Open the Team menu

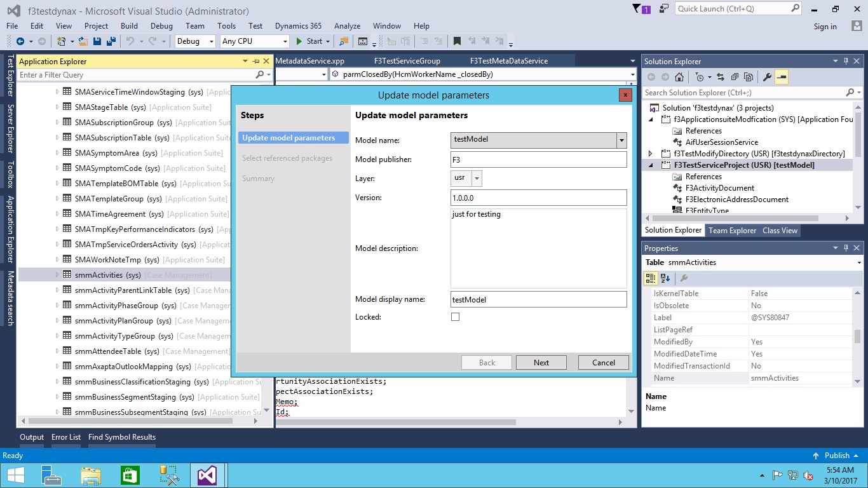195,26
